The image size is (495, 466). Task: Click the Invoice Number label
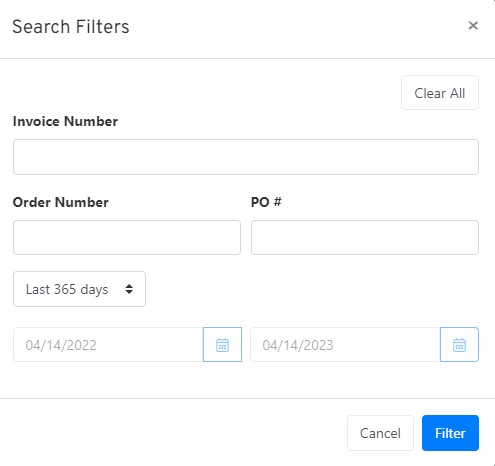point(65,121)
